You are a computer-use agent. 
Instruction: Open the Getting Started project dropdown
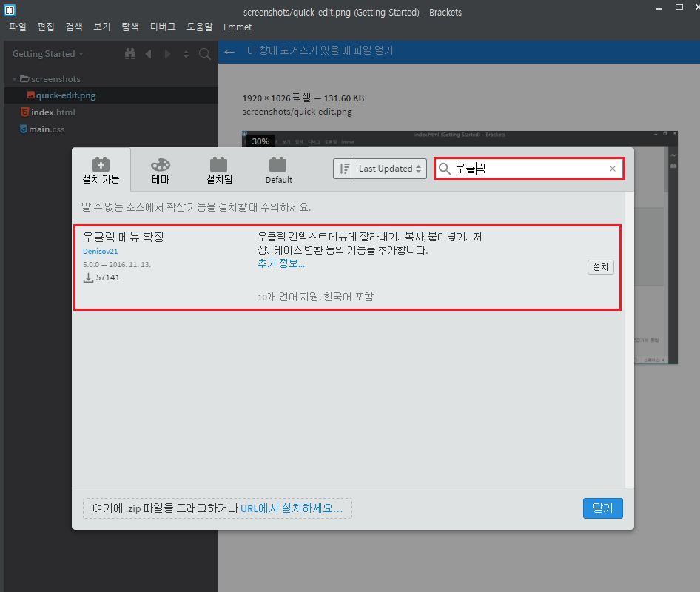48,54
